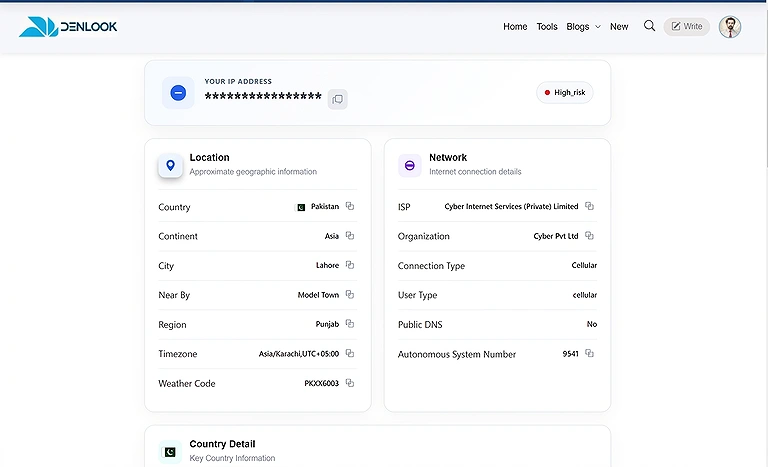Copy the City value Lahore

coord(350,265)
